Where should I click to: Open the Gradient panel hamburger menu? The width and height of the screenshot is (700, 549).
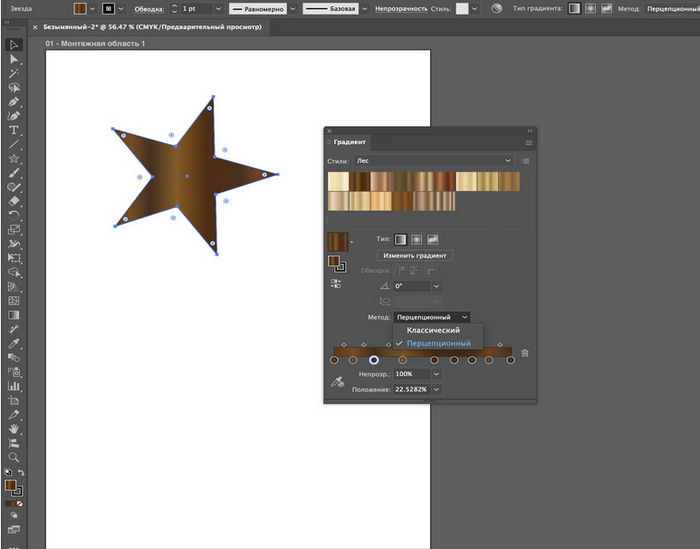pyautogui.click(x=529, y=143)
